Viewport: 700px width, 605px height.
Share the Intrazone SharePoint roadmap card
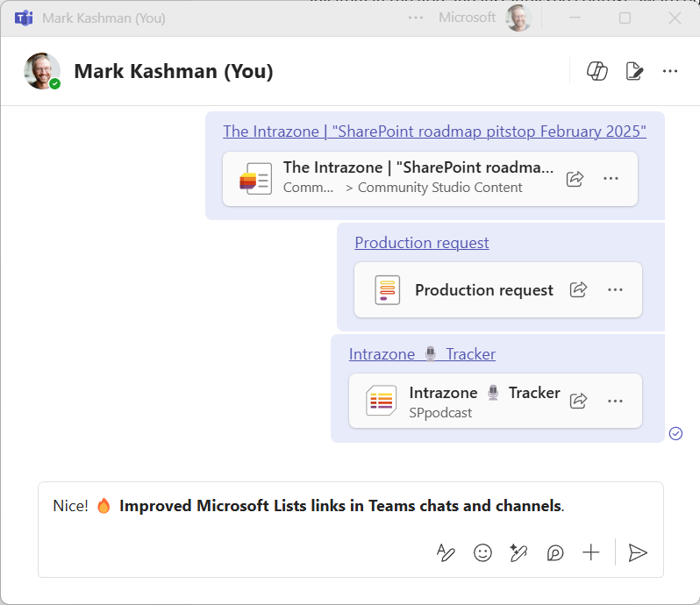[x=575, y=179]
